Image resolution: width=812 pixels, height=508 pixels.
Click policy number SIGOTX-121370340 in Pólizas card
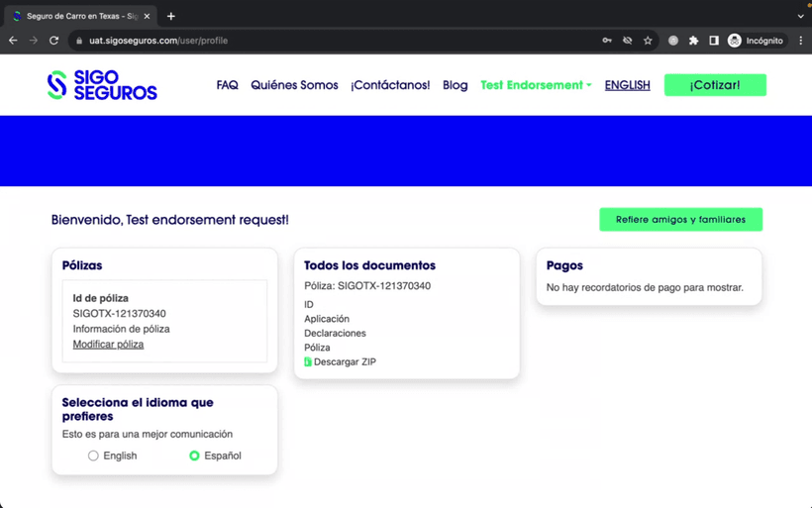click(119, 313)
